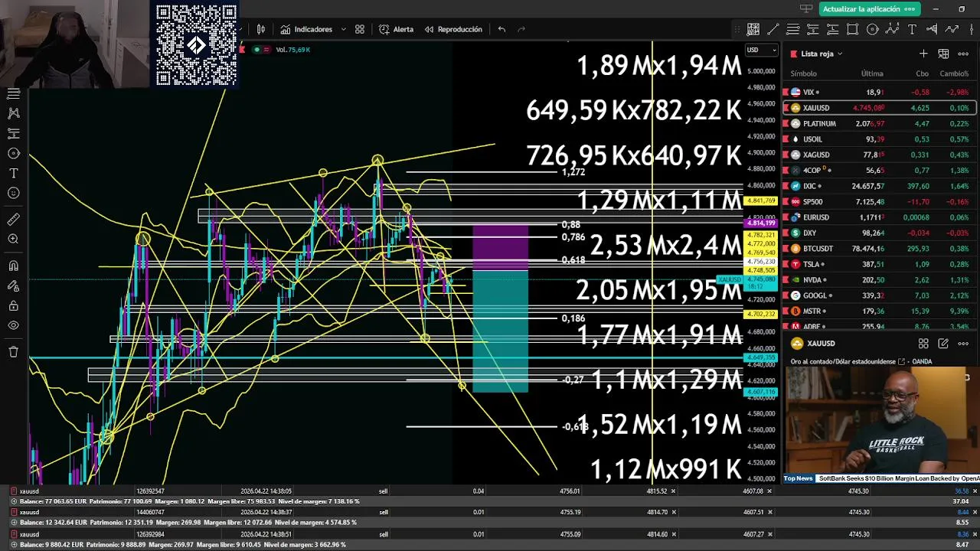Delete drawings with the trash icon
The height and width of the screenshot is (551, 980).
13,352
